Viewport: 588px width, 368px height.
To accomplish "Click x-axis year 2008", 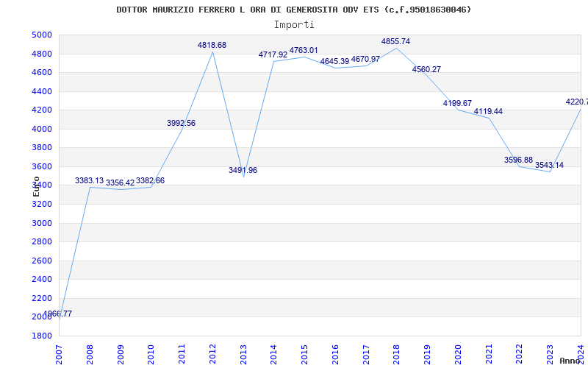I will click(90, 355).
